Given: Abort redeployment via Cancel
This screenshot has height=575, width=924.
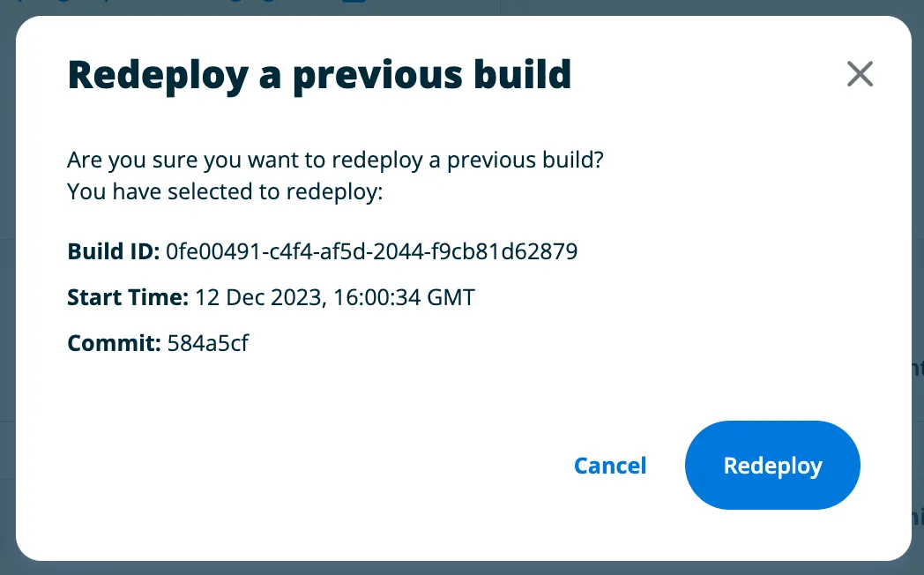Looking at the screenshot, I should 610,465.
